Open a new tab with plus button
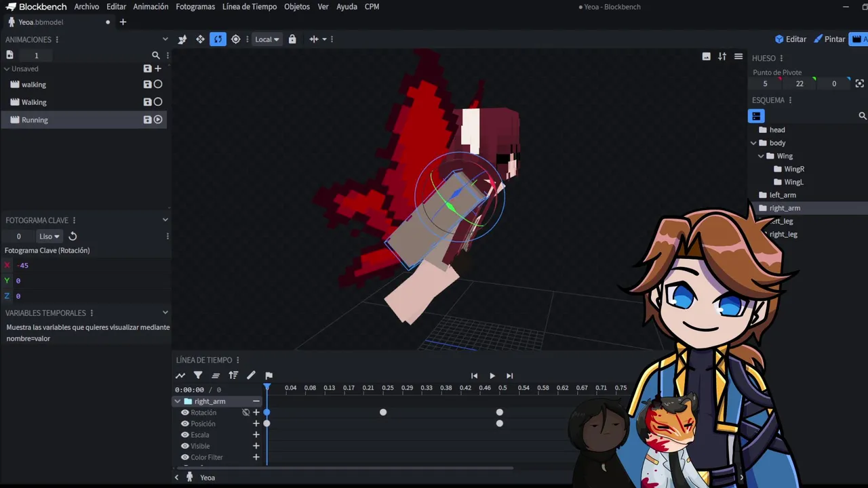This screenshot has width=868, height=488. click(123, 22)
